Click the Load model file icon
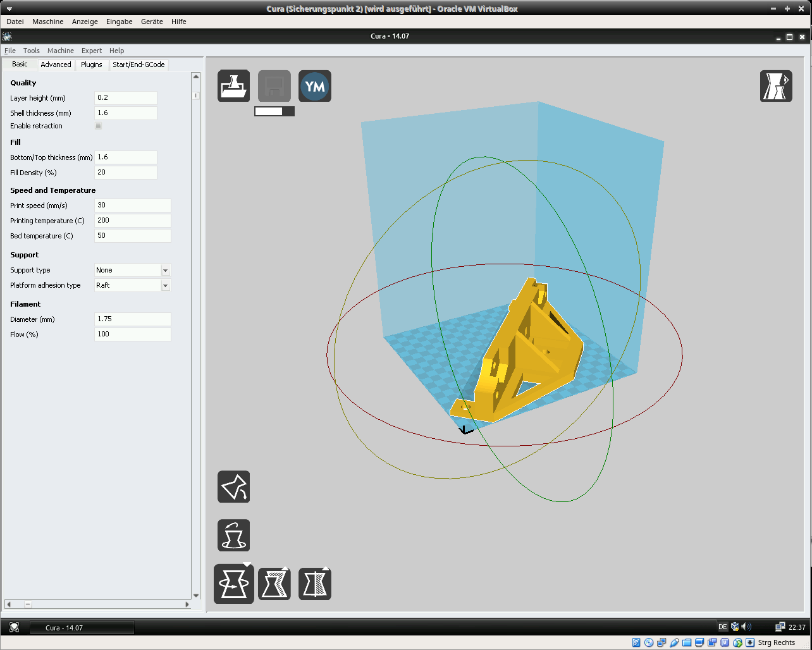The height and width of the screenshot is (650, 812). (x=234, y=86)
